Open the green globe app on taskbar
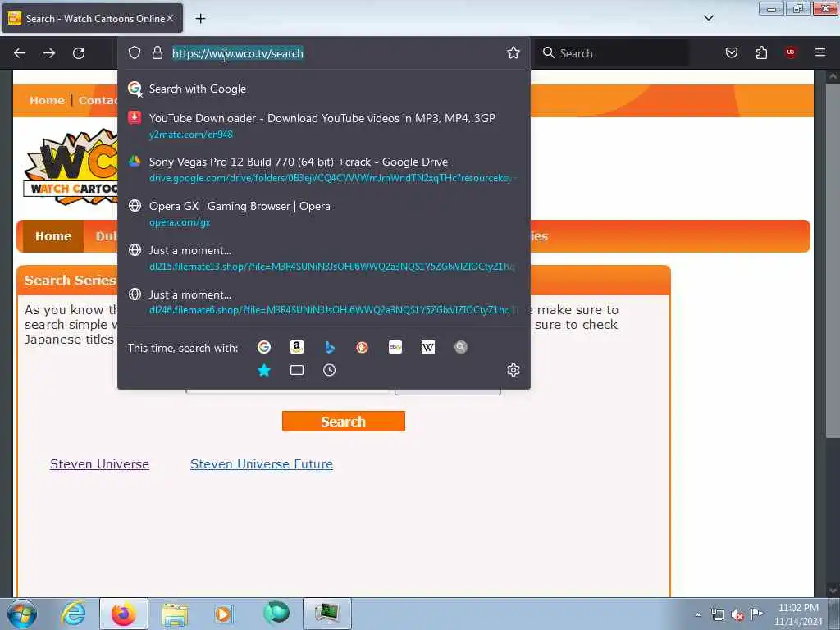840x630 pixels. coord(276,613)
